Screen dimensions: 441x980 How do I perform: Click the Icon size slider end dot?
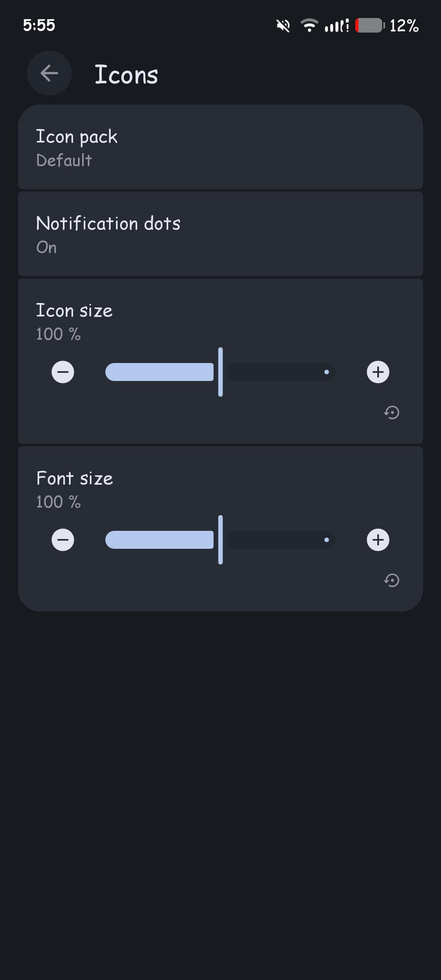[327, 372]
